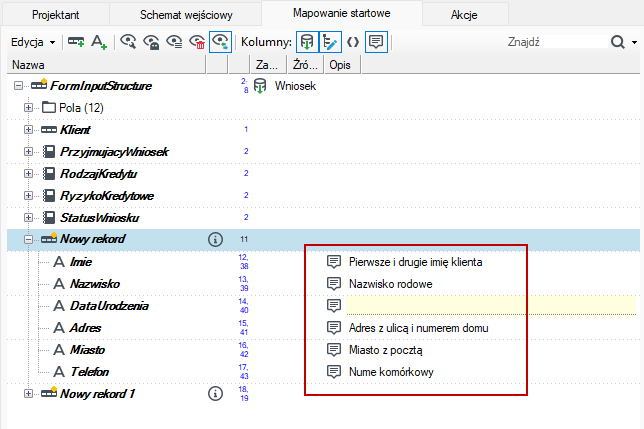Viewport: 644px width, 429px height.
Task: Select the Telefon field
Action: [90, 372]
